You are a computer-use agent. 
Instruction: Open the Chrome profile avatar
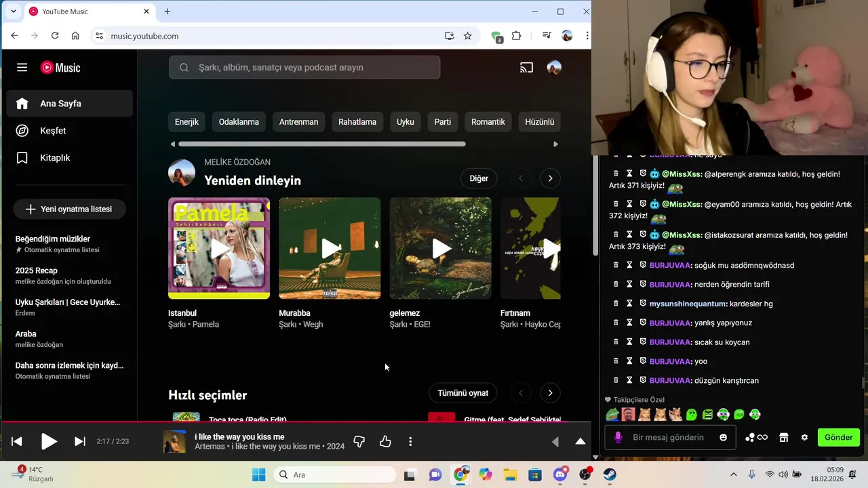tap(568, 36)
